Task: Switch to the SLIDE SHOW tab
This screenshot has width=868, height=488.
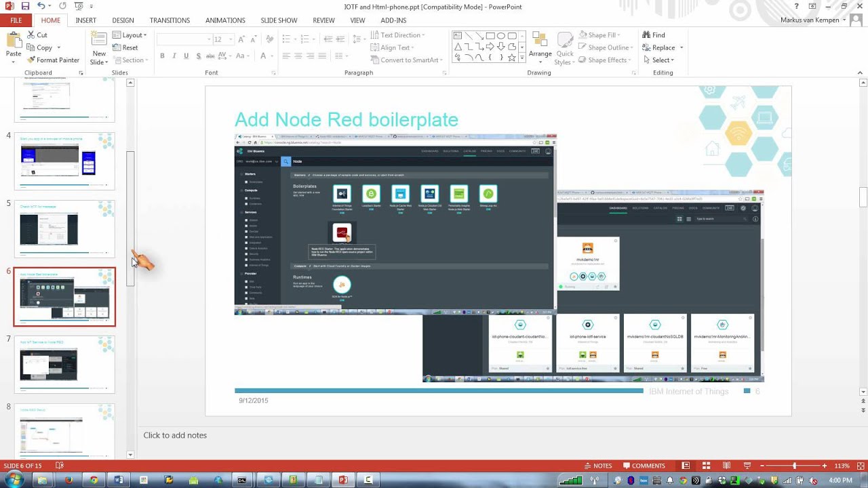Action: click(x=279, y=20)
